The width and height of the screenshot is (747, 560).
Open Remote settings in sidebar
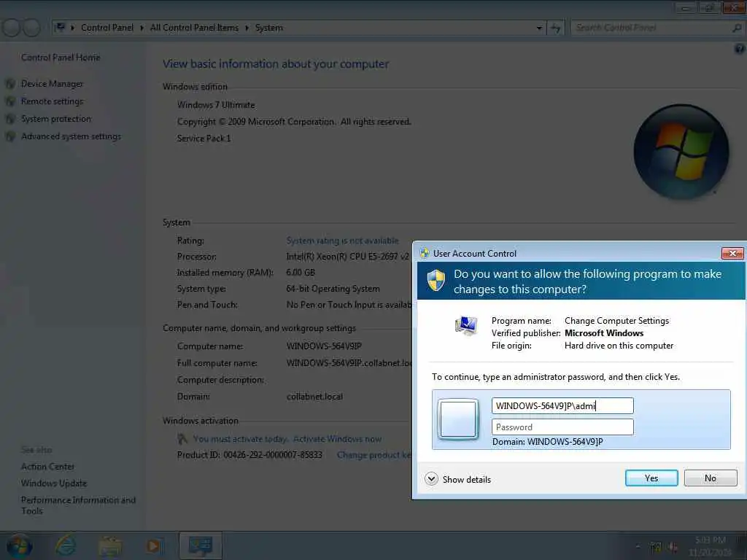click(x=52, y=101)
